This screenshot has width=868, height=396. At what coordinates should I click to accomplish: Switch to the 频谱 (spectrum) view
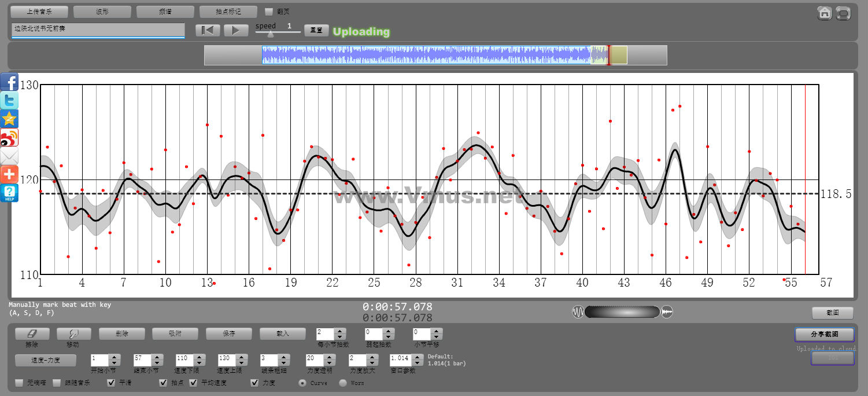click(x=165, y=12)
